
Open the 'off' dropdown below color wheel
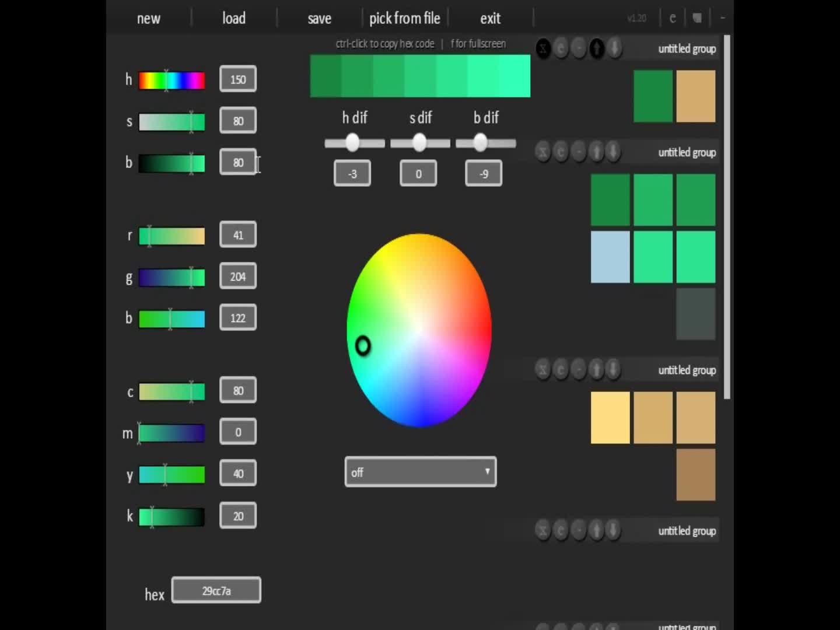[420, 472]
